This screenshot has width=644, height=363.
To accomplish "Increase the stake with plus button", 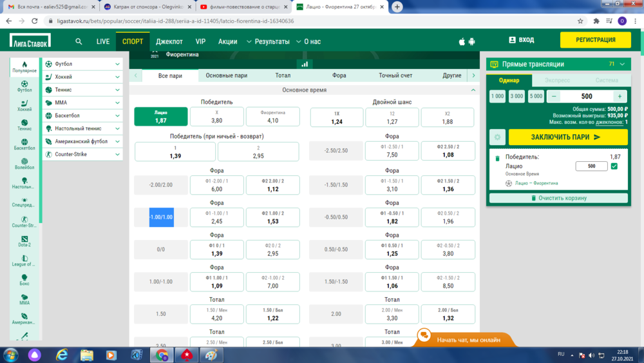I will tap(620, 96).
